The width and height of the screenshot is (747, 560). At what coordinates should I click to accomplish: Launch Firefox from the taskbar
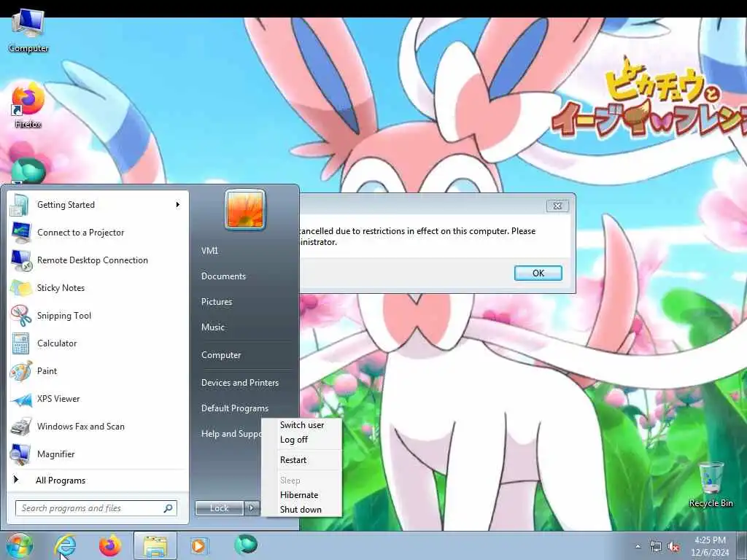110,545
